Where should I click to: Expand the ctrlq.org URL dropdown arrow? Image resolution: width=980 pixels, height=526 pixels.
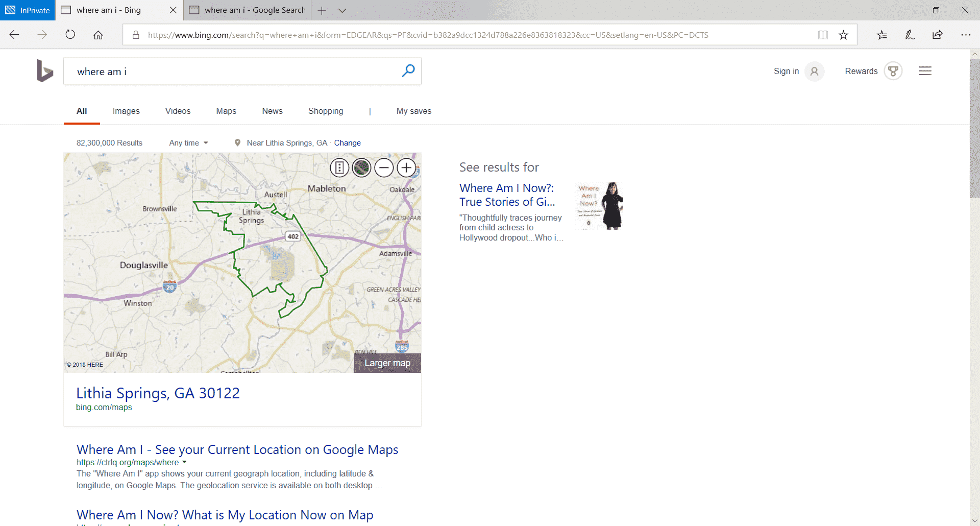[x=184, y=462]
